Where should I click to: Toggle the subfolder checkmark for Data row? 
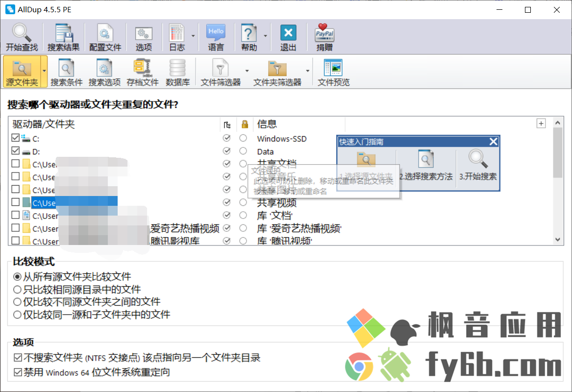[226, 150]
